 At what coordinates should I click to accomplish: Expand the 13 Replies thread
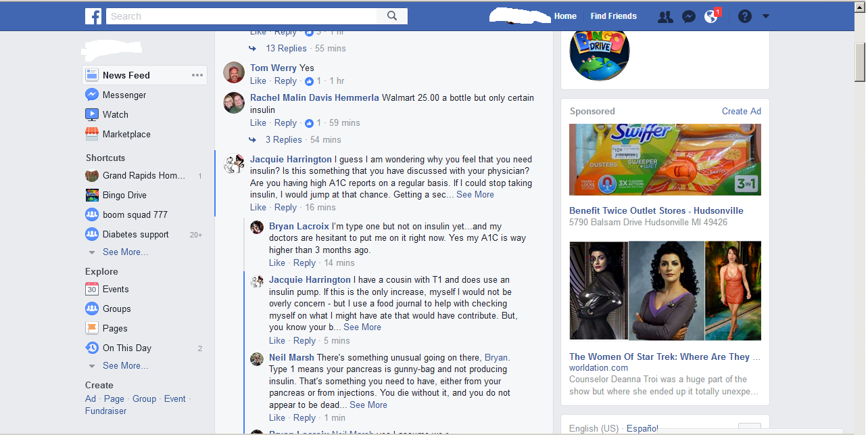point(286,48)
